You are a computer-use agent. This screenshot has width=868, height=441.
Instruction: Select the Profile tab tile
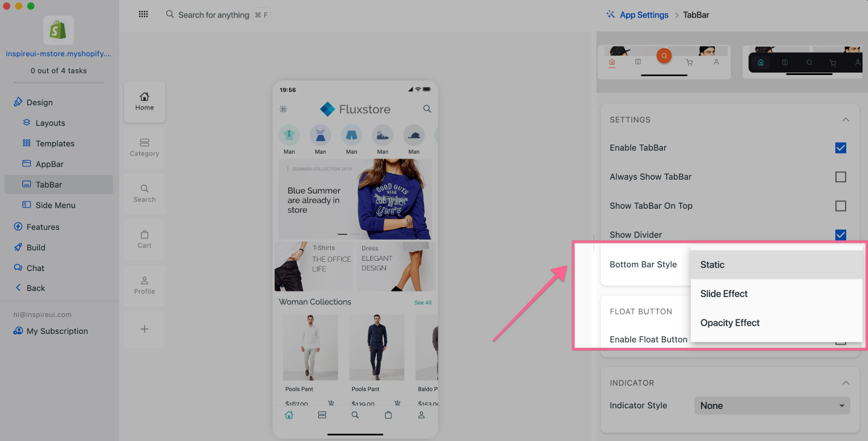[145, 286]
